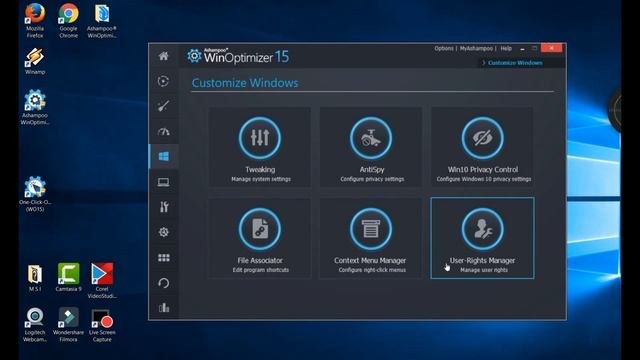This screenshot has height=360, width=640.
Task: Open the File tools wrench sidebar icon
Action: point(163,207)
